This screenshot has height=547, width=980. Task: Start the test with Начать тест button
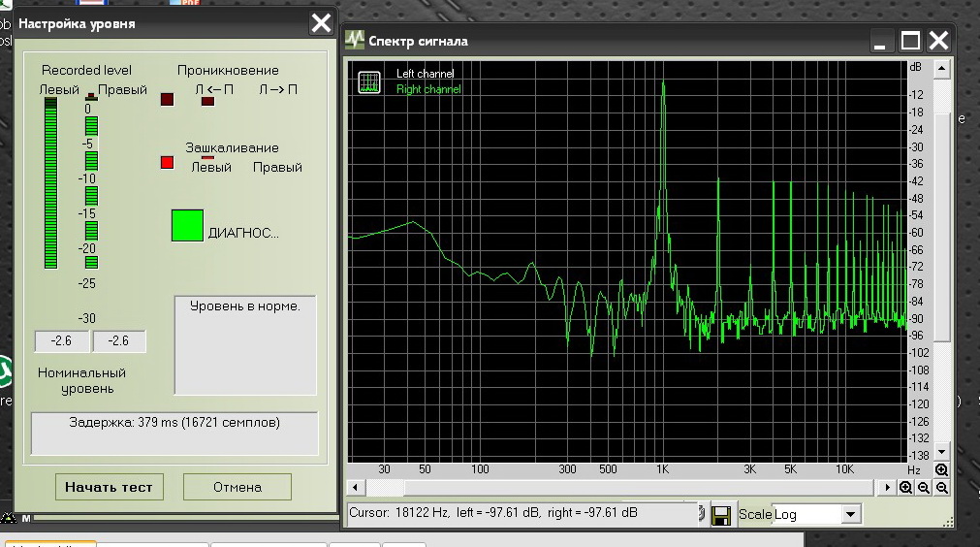pyautogui.click(x=109, y=487)
